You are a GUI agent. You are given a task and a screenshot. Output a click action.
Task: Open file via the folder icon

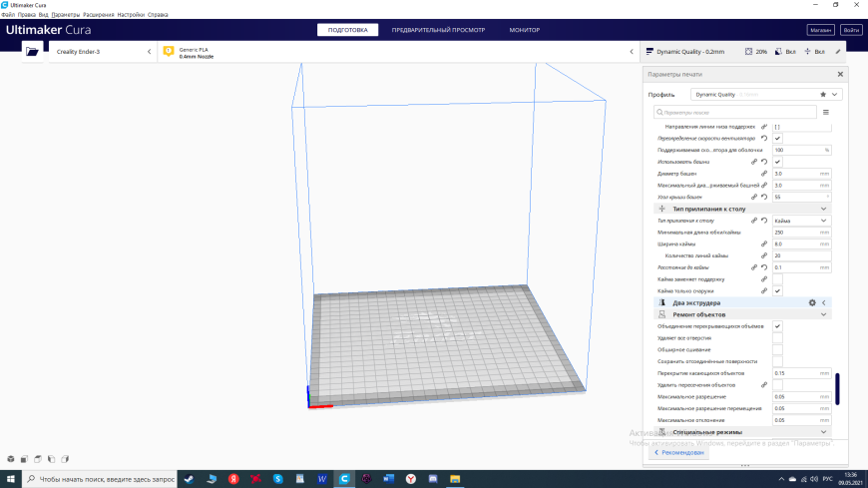(x=32, y=52)
